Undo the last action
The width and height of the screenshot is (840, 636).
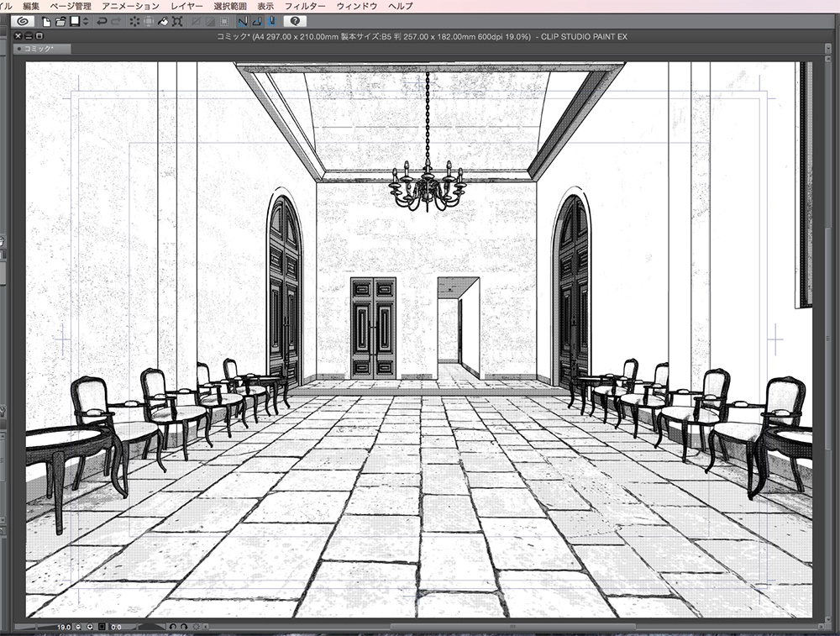tap(102, 22)
